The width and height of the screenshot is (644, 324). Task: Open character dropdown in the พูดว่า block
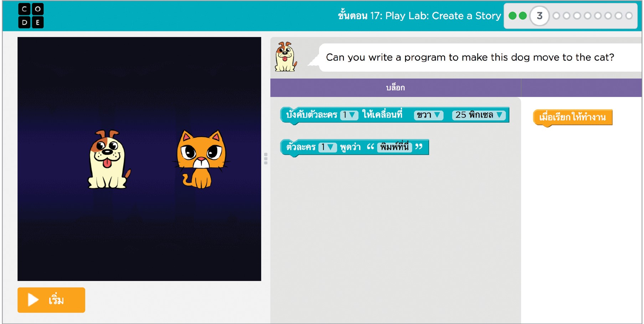pyautogui.click(x=327, y=147)
